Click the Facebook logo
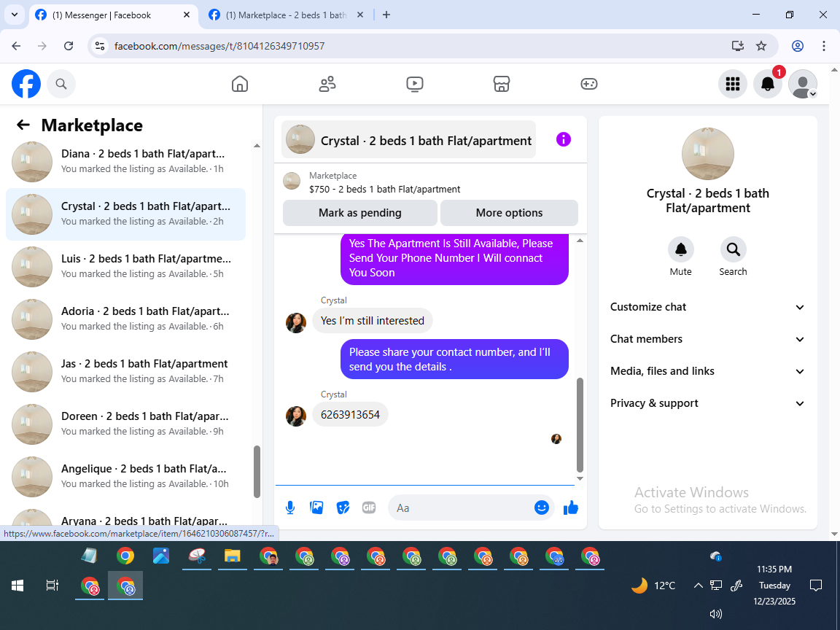 [26, 84]
